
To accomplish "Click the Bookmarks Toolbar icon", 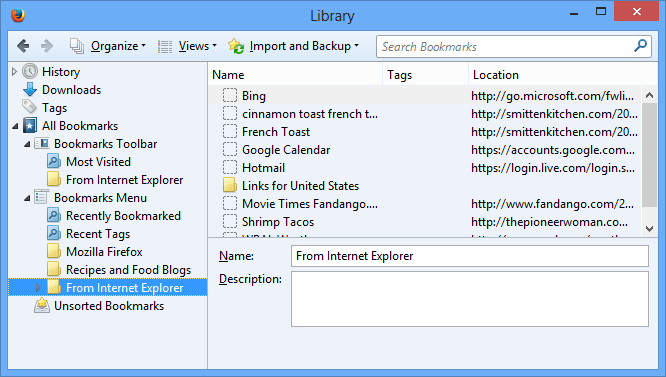I will coord(42,143).
